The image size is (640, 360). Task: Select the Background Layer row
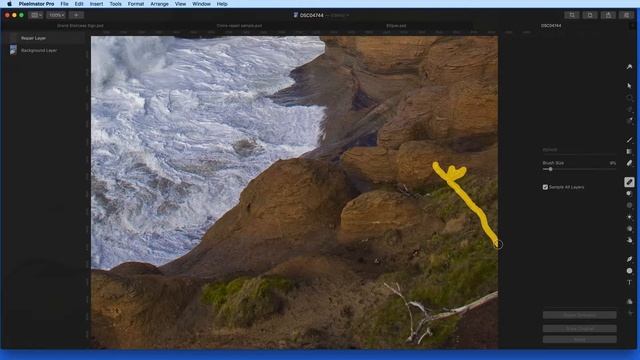[x=44, y=50]
